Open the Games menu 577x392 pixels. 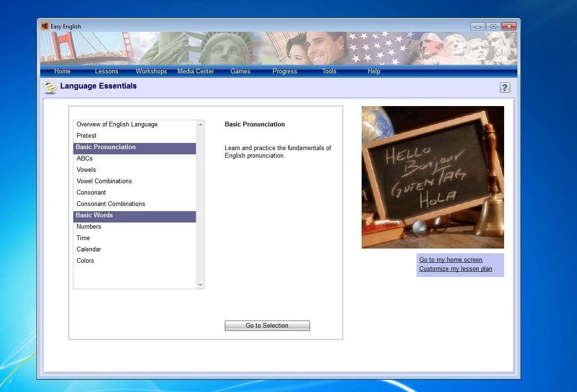tap(240, 71)
